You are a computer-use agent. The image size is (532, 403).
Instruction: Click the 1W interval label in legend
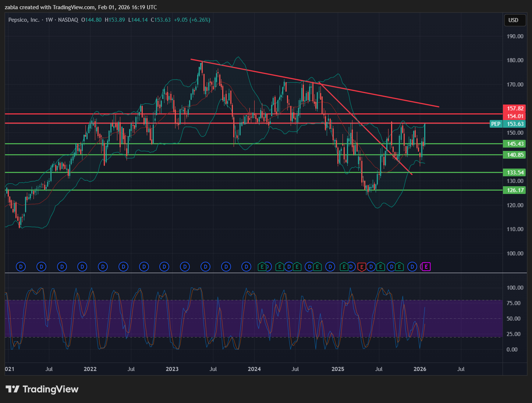pyautogui.click(x=49, y=20)
